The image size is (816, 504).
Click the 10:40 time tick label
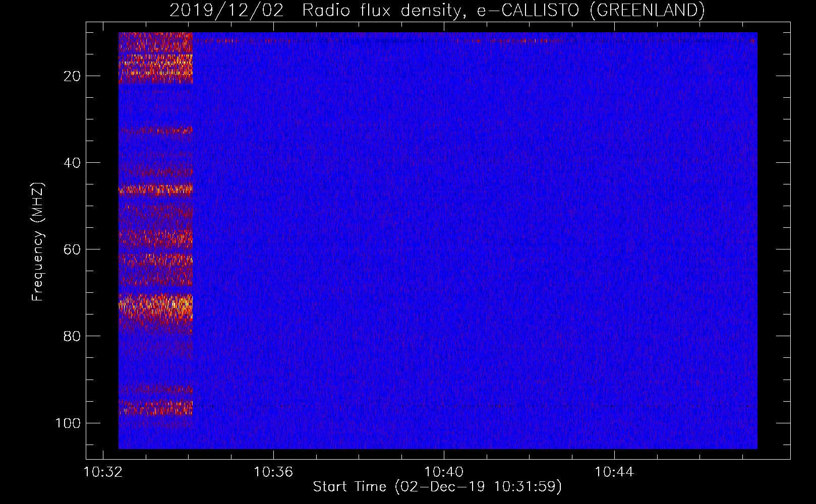(x=444, y=472)
